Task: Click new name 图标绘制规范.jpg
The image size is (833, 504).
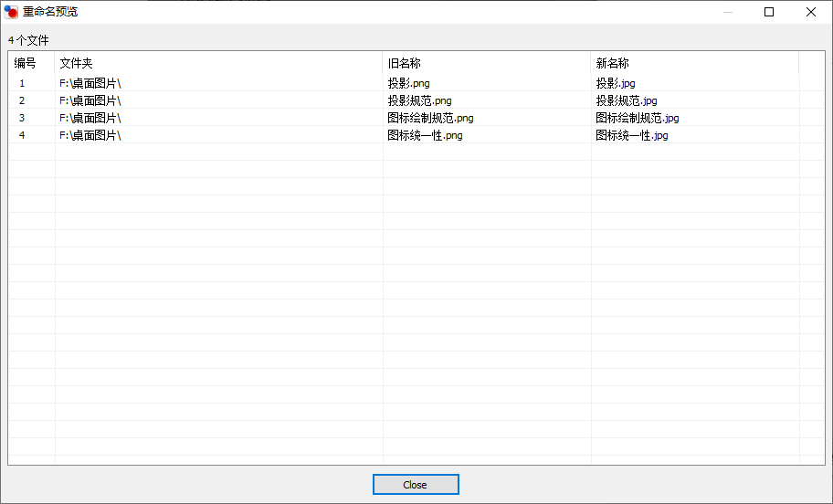Action: click(637, 118)
